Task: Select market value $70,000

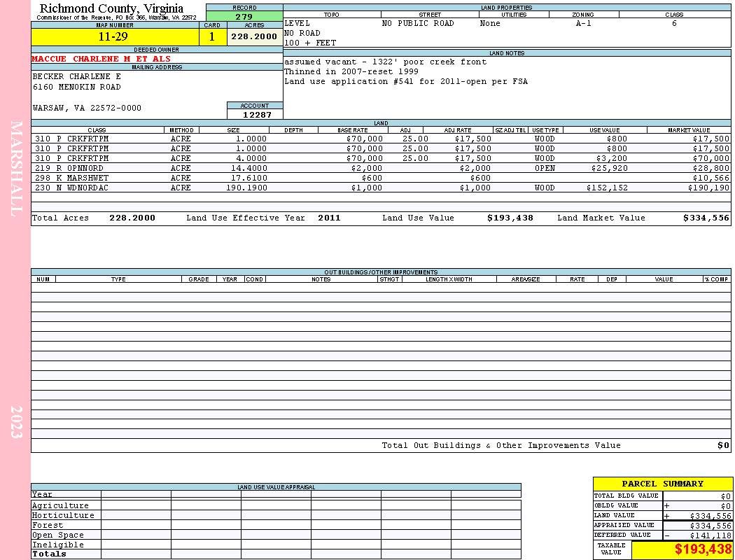Action: [711, 158]
